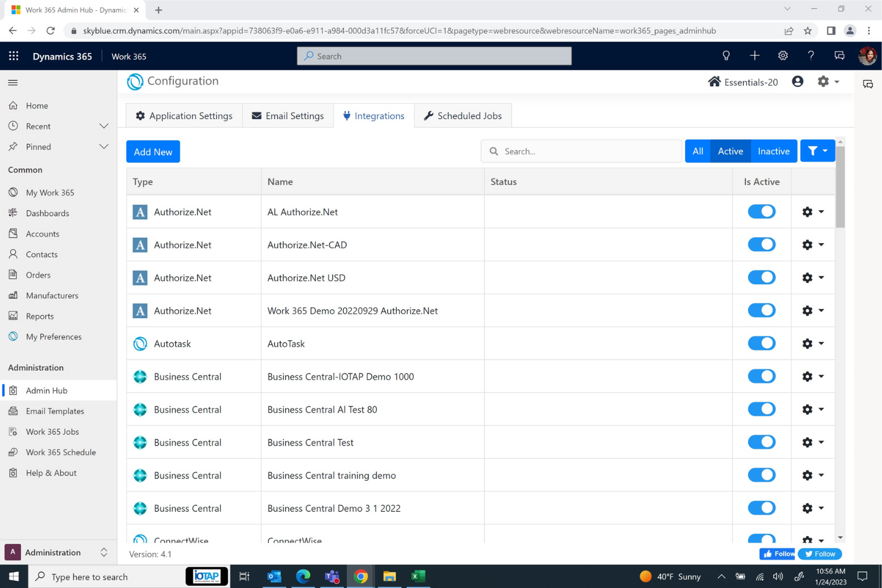This screenshot has width=882, height=588.
Task: Disable the AutoTask integration
Action: [x=761, y=343]
